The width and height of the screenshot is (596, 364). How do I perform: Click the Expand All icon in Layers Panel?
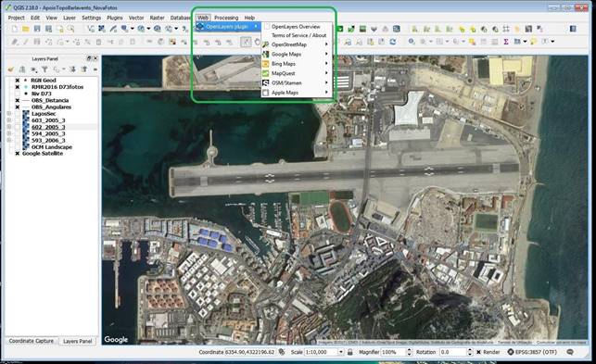click(x=72, y=69)
